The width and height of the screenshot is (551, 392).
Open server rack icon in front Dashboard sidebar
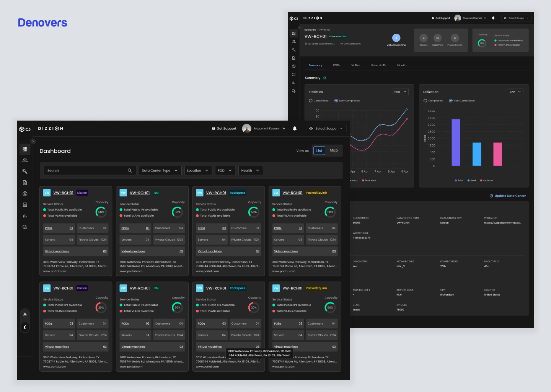click(x=25, y=205)
